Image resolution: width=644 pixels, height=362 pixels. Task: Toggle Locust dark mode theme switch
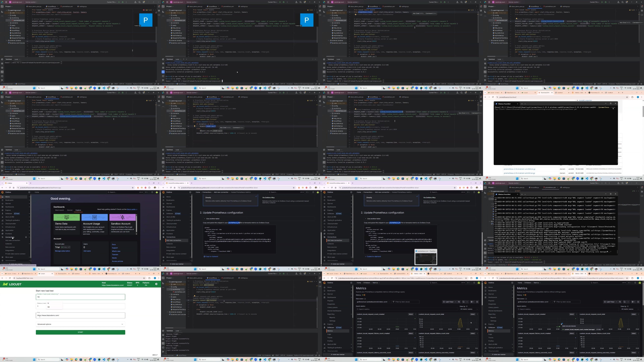156,284
